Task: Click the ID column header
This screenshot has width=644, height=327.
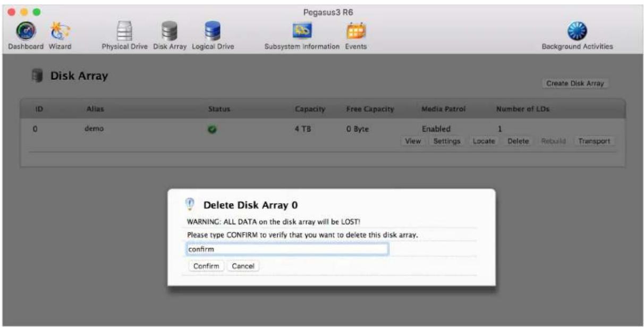Action: (x=39, y=109)
